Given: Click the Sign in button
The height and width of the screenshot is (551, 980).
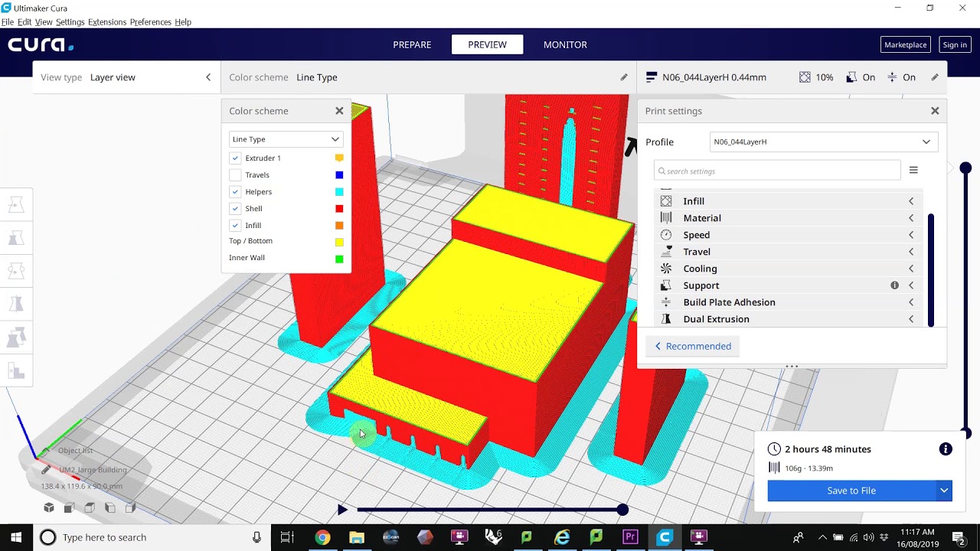Looking at the screenshot, I should pyautogui.click(x=955, y=44).
